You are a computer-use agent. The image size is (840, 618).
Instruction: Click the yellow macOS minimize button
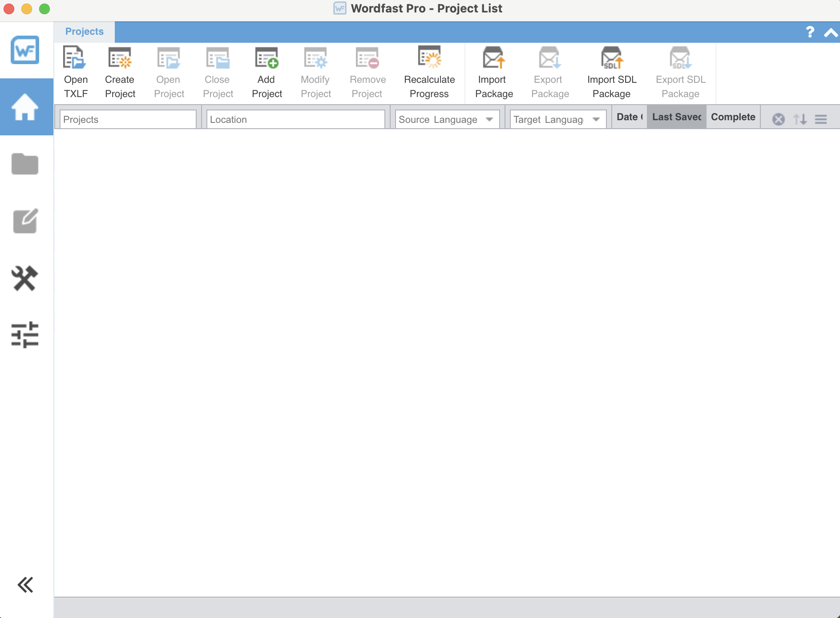click(x=27, y=8)
